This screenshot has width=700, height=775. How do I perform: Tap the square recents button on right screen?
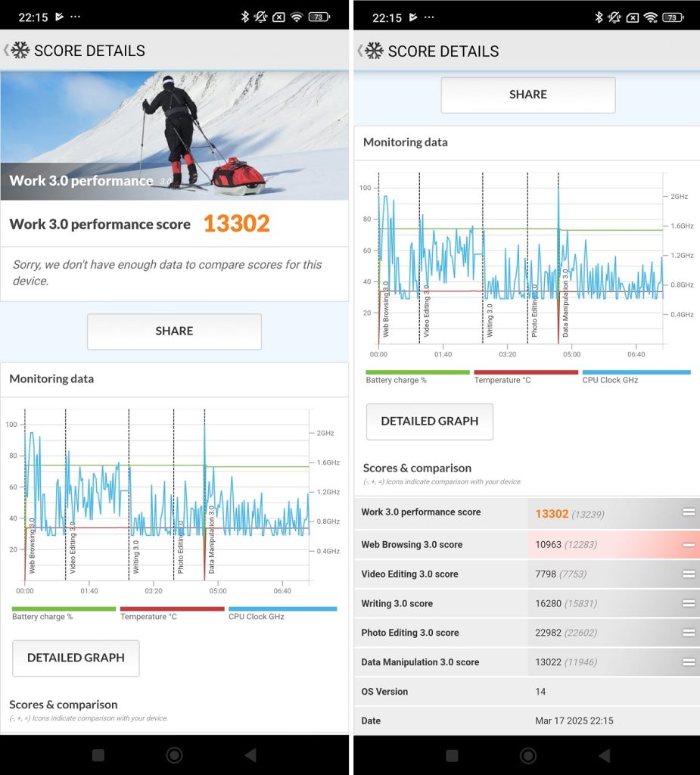(x=452, y=755)
